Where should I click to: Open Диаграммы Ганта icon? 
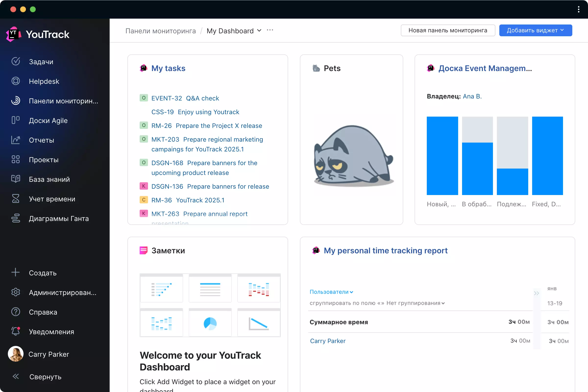point(15,218)
